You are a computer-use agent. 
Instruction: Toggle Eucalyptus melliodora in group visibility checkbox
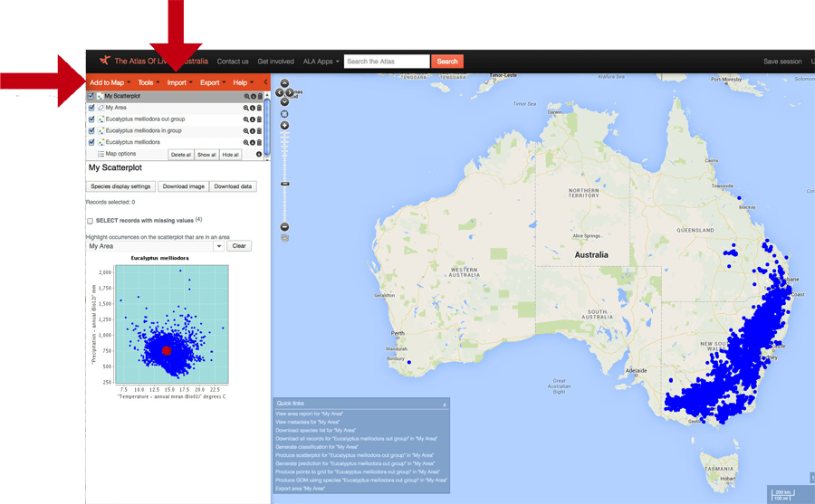(x=91, y=131)
